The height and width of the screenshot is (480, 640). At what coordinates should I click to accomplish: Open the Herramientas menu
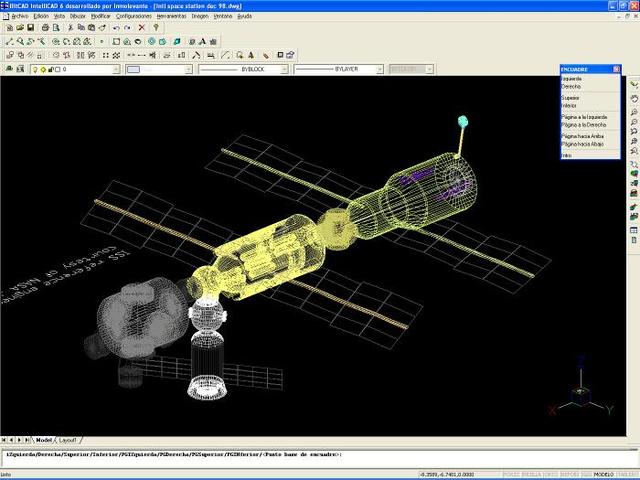point(171,16)
